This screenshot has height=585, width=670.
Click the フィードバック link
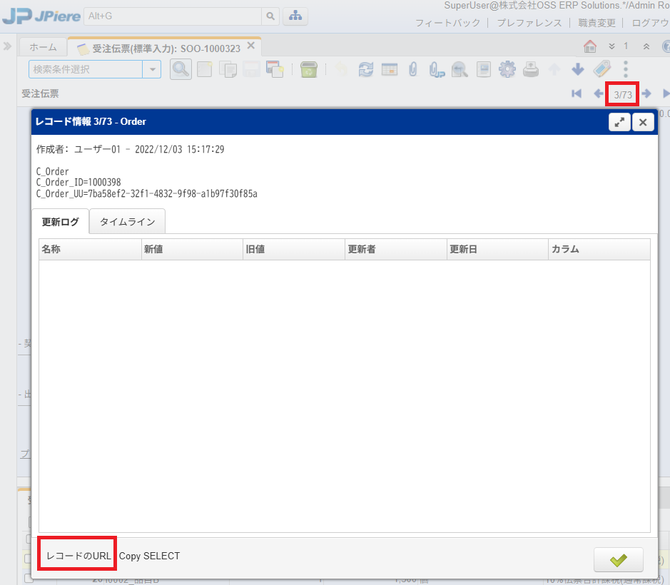tap(448, 23)
